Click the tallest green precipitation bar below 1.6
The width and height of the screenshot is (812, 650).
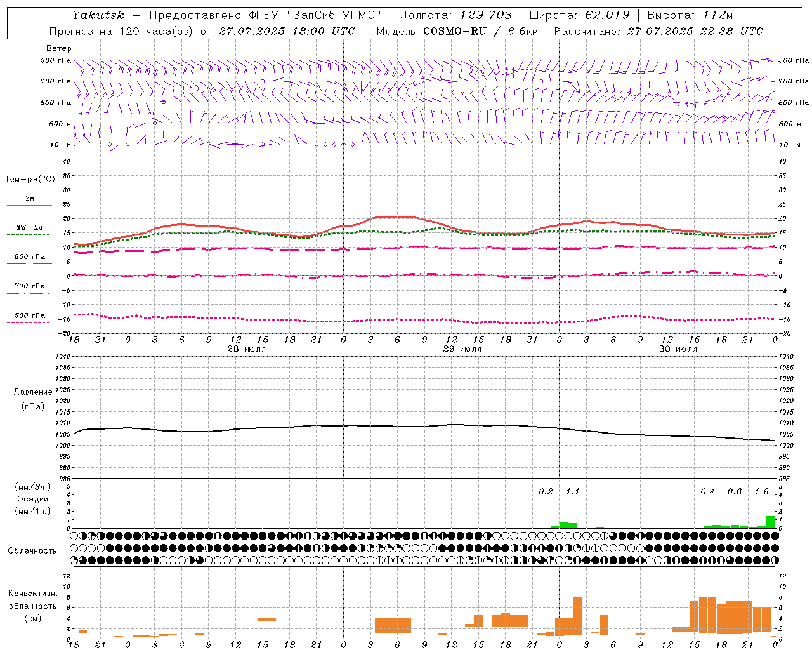(770, 522)
